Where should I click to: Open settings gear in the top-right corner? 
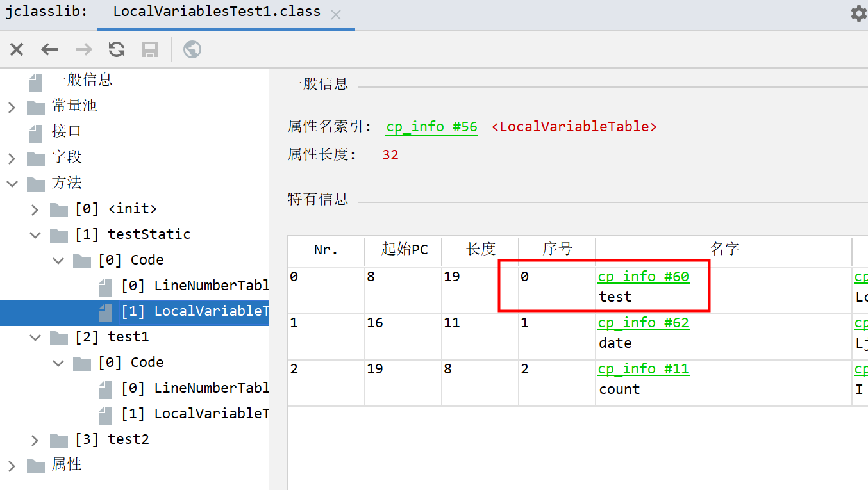click(x=858, y=13)
